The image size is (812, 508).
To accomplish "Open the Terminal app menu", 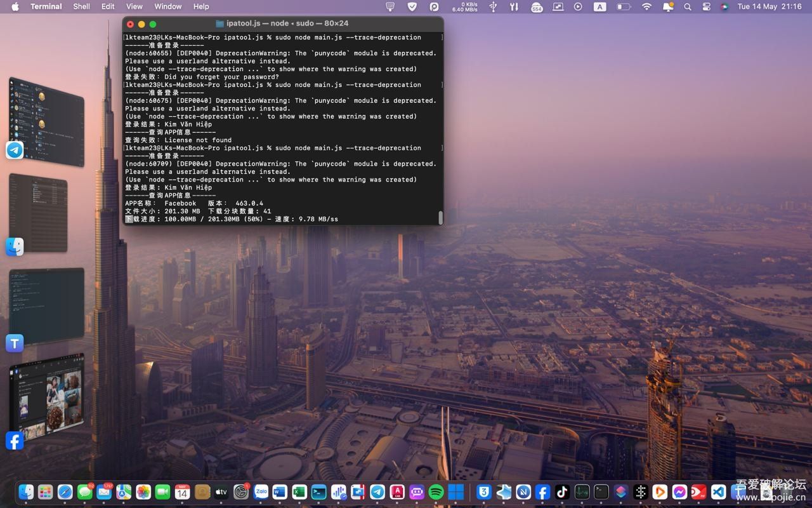I will [x=46, y=6].
